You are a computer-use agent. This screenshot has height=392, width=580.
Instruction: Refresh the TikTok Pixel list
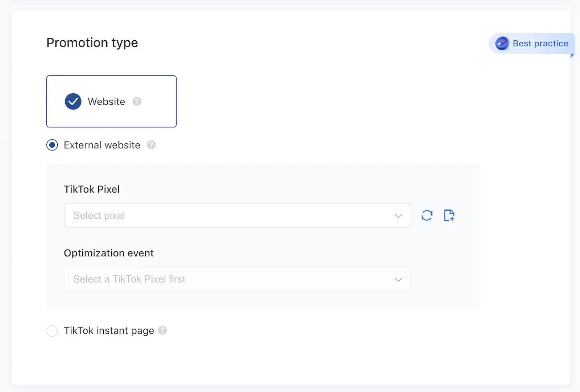click(x=427, y=215)
